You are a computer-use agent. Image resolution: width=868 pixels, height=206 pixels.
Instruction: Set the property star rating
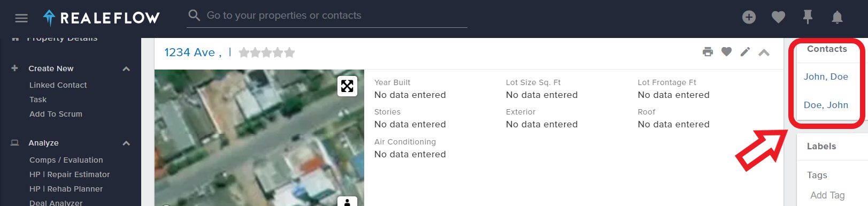point(266,52)
